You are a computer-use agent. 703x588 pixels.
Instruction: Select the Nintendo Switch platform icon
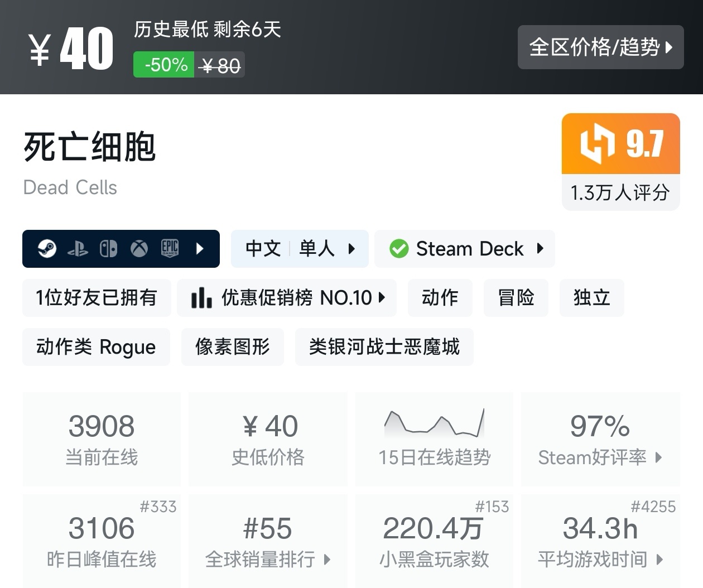click(109, 248)
